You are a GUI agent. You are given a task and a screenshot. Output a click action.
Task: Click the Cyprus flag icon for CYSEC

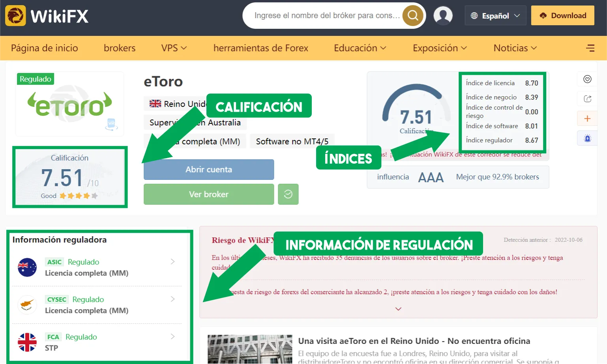[27, 304]
